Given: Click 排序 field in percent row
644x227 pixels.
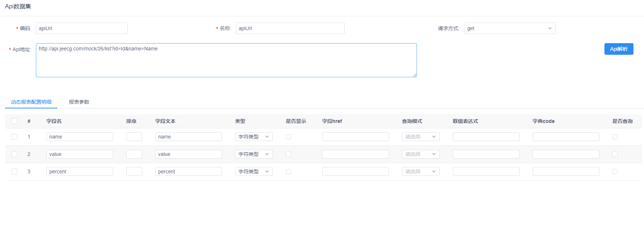Looking at the screenshot, I should point(134,172).
